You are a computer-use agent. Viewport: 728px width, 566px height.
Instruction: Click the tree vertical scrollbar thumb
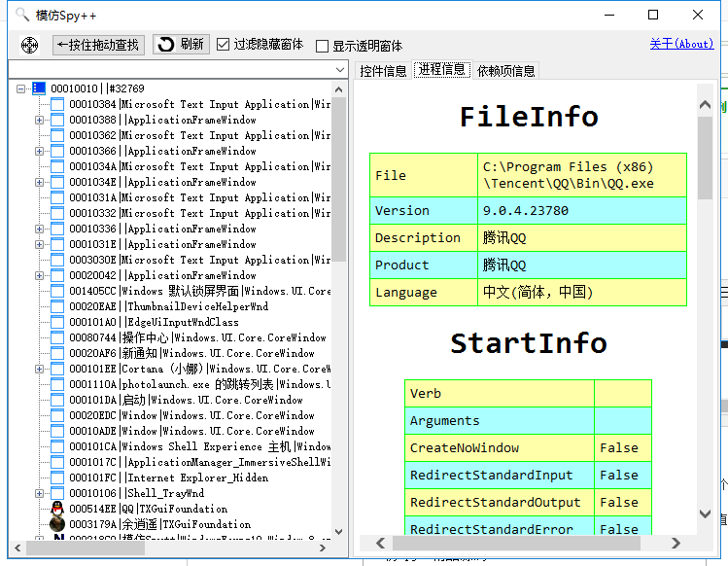[339, 179]
